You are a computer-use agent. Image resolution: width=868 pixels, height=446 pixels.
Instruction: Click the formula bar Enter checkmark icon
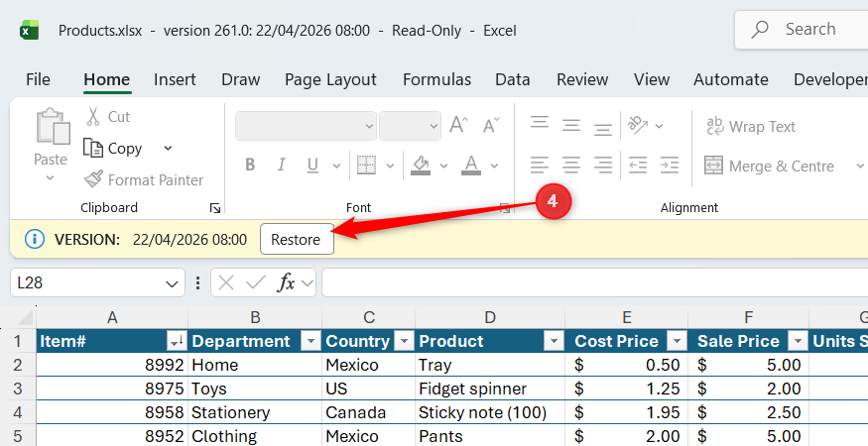pyautogui.click(x=256, y=282)
